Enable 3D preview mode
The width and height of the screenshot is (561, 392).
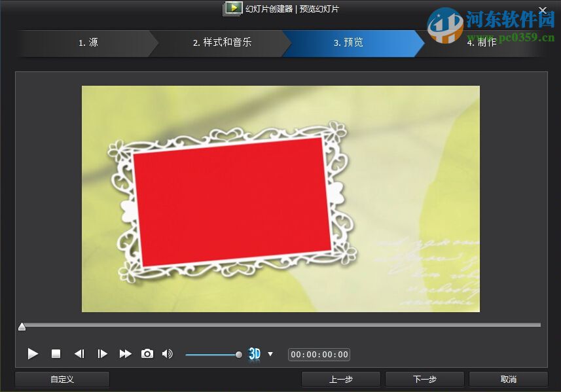click(255, 353)
